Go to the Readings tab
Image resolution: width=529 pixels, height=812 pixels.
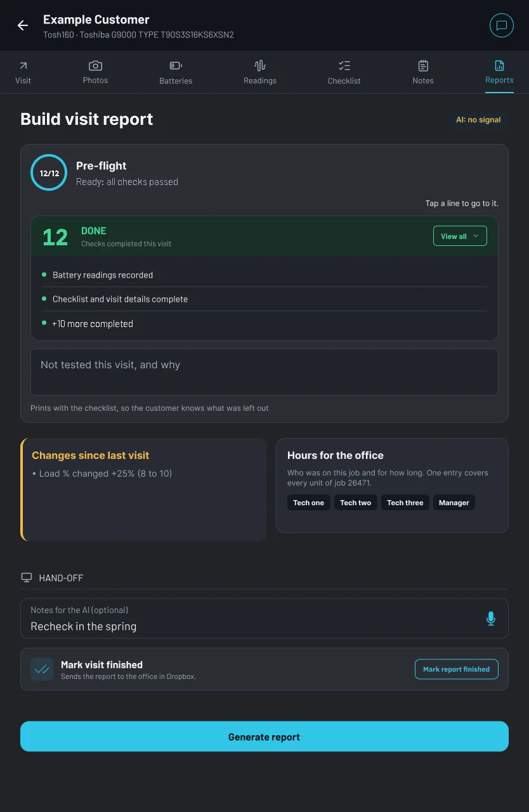tap(260, 72)
